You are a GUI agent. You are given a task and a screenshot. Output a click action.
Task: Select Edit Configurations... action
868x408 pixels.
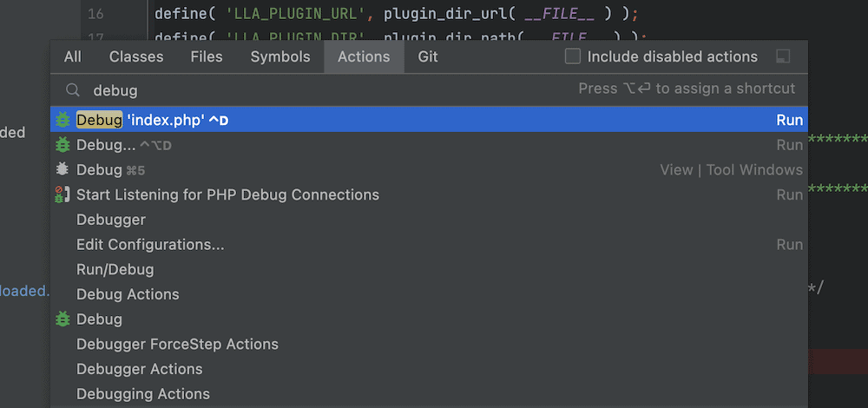pos(150,245)
